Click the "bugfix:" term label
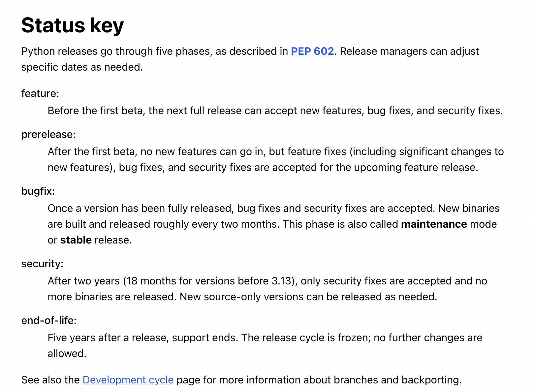Image resolution: width=533 pixels, height=392 pixels. [38, 191]
